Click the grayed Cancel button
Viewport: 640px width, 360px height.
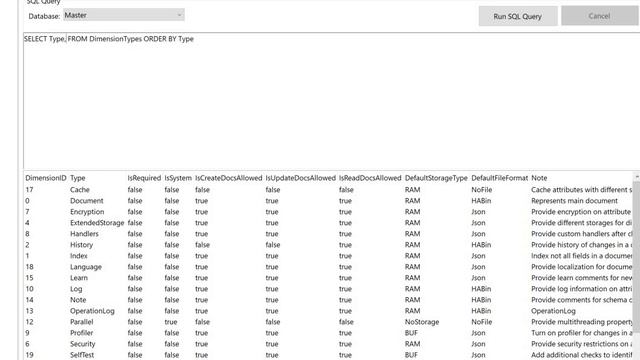click(x=599, y=16)
